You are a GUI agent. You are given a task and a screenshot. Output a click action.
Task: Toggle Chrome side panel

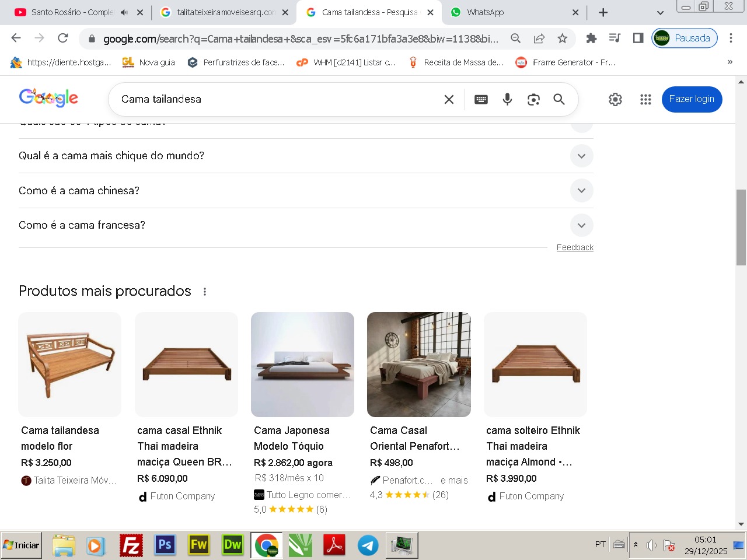point(638,38)
